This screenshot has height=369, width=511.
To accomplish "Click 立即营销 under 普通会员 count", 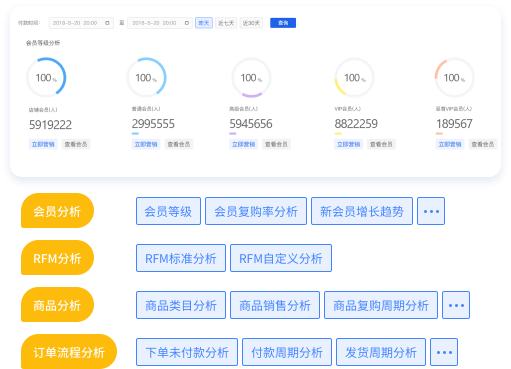I will tap(146, 144).
